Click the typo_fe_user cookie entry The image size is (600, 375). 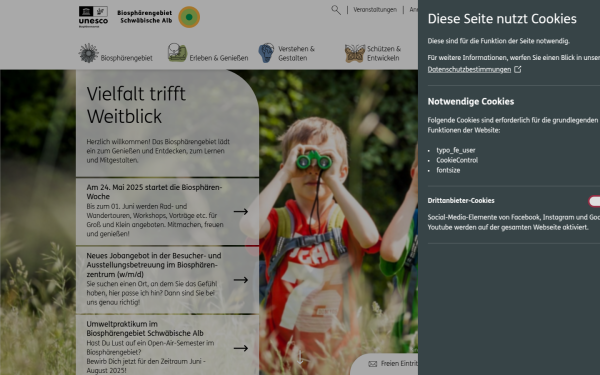coord(456,150)
